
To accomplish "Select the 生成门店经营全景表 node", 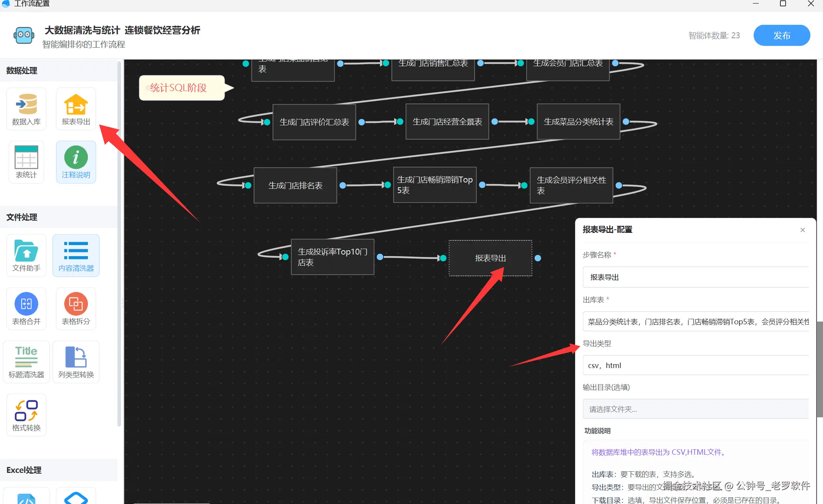I will [x=447, y=122].
